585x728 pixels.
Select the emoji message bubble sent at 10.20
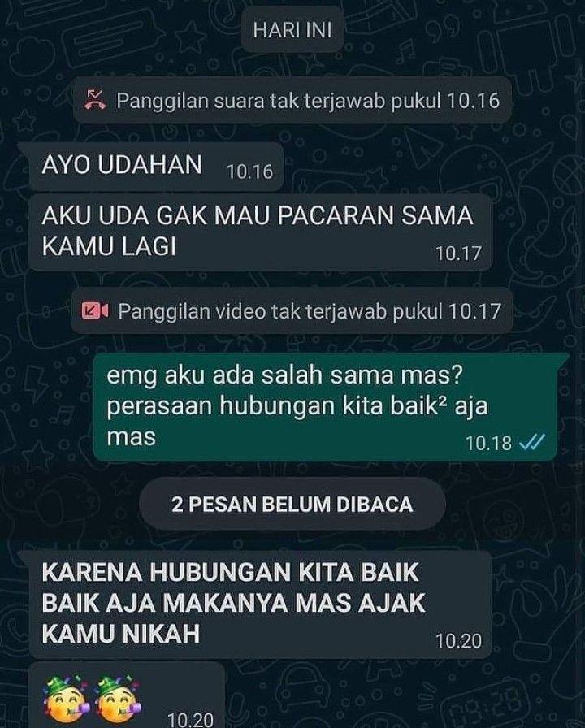coord(126,696)
